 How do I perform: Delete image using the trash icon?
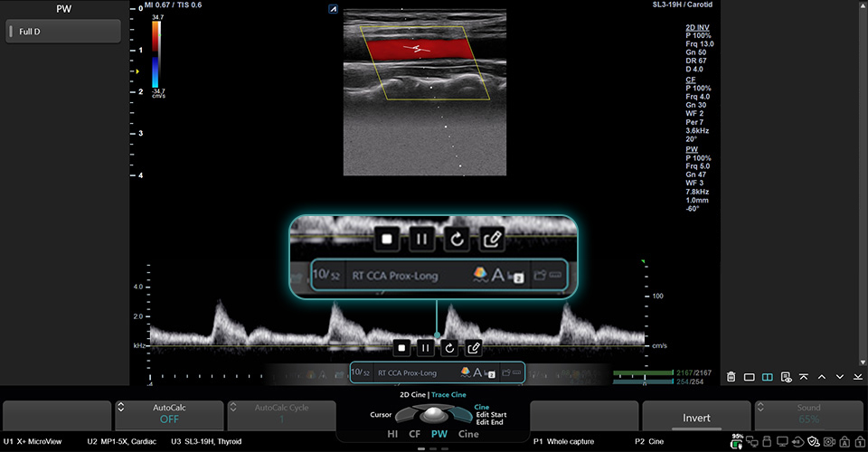click(x=731, y=377)
